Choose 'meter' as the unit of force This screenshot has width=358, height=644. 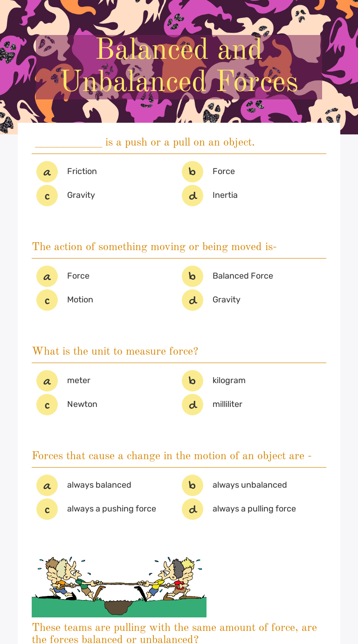47,381
